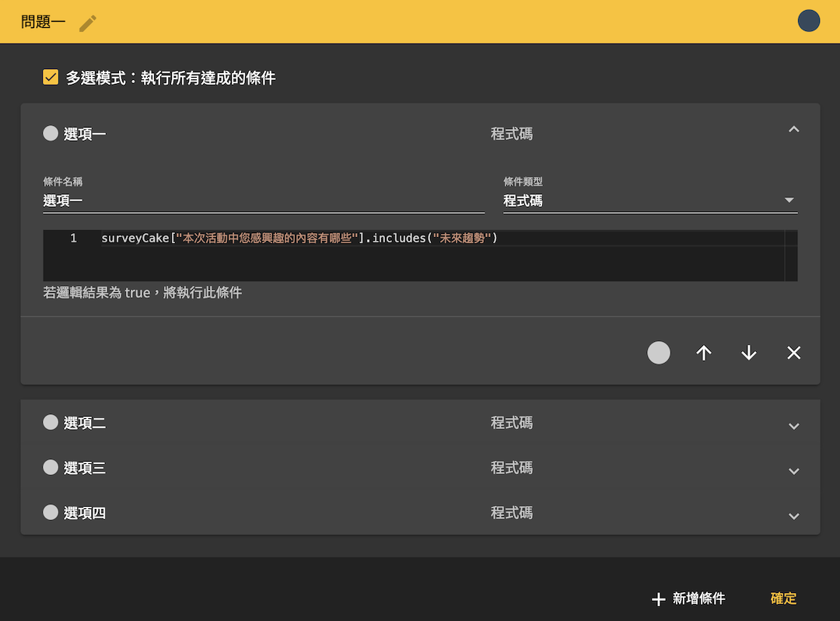Expand the 選項三 row chevron
Image resolution: width=840 pixels, height=621 pixels.
click(x=793, y=471)
